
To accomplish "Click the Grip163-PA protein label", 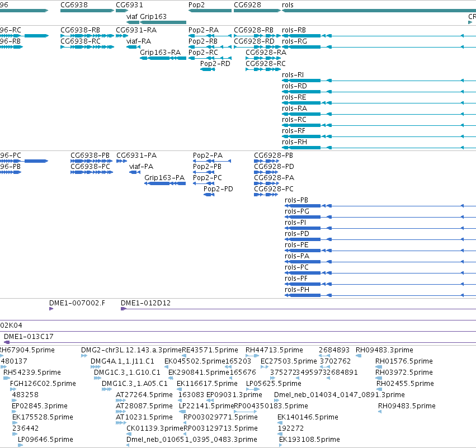I will (x=164, y=178).
